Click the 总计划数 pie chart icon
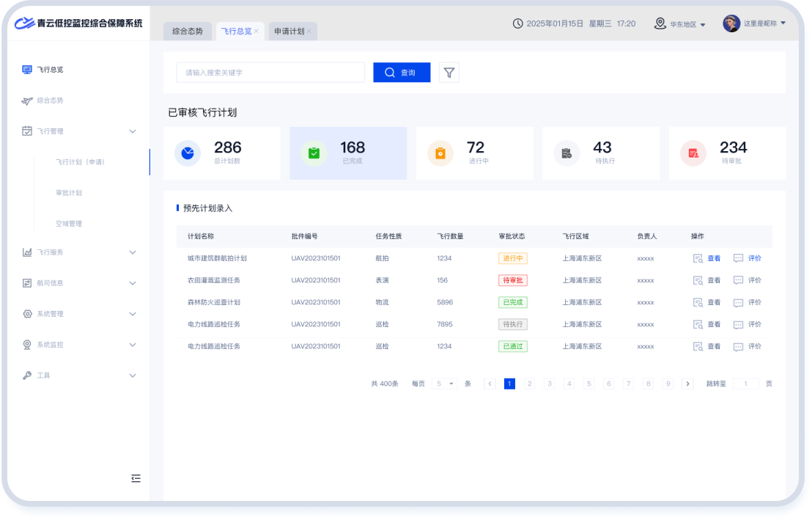 [188, 153]
